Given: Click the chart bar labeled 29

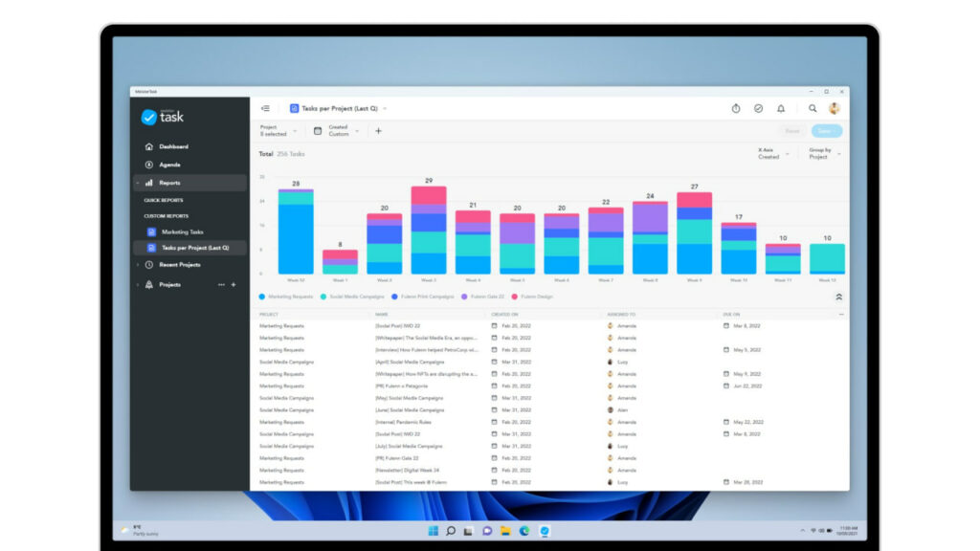Looking at the screenshot, I should (429, 230).
